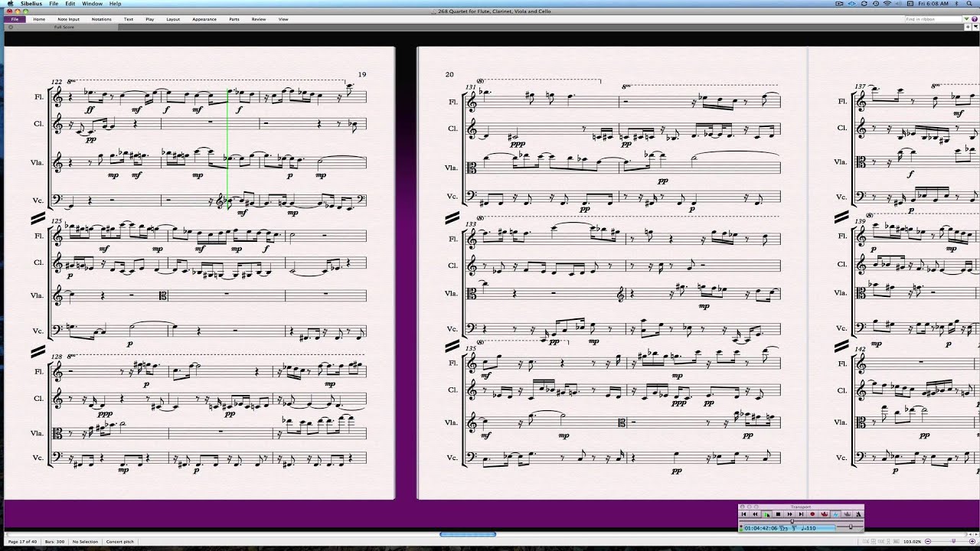
Task: Open the Edit menu in the menu bar
Action: pyautogui.click(x=70, y=4)
